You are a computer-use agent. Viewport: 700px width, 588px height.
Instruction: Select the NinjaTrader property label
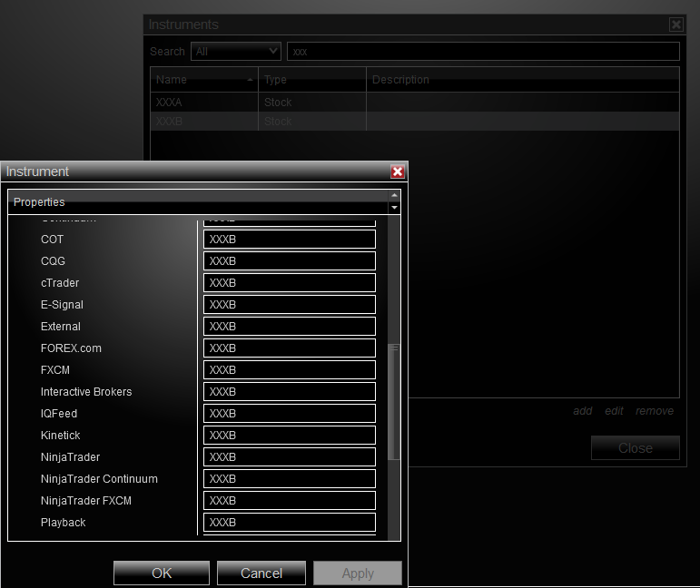pyautogui.click(x=70, y=456)
